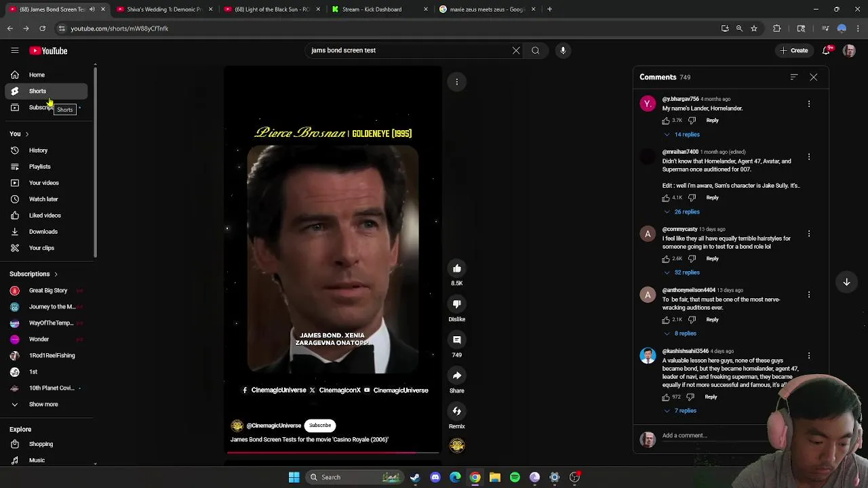Open Chrome extensions puzzle icon
Screen dimensions: 868x488
tap(777, 28)
